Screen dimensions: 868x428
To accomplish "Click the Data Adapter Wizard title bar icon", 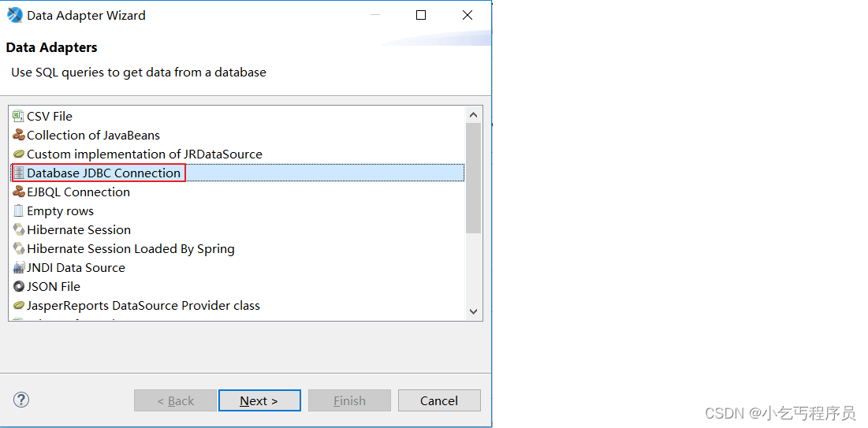I will click(x=15, y=15).
